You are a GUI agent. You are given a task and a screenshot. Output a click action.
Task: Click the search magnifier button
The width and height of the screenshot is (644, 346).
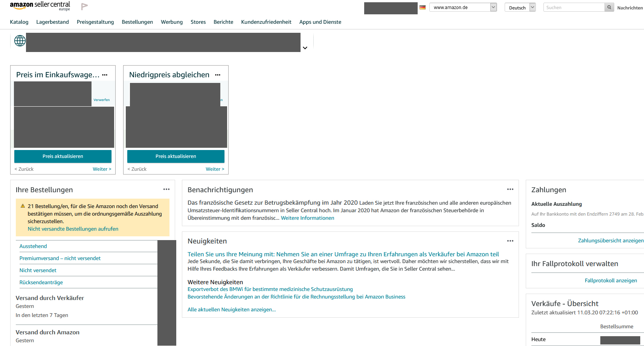609,7
